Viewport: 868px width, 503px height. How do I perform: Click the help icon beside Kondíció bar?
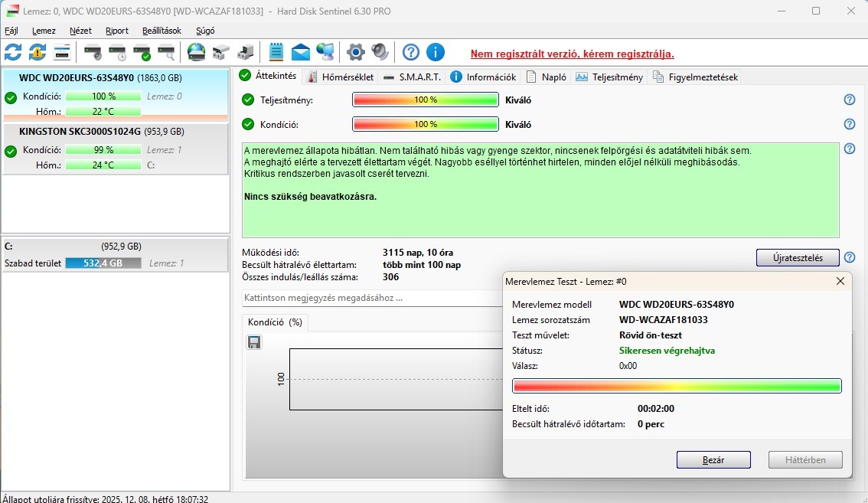pos(850,124)
